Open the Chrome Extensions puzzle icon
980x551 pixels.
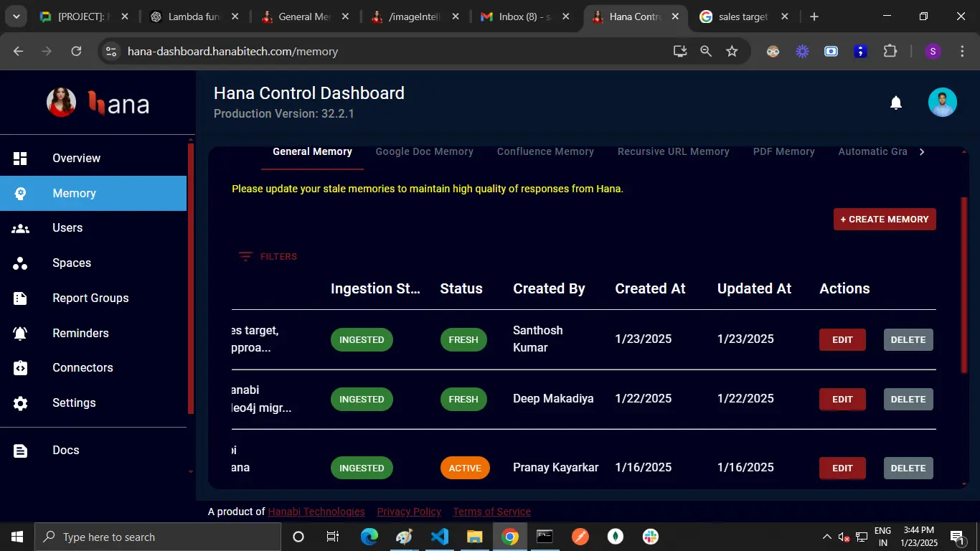coord(890,51)
